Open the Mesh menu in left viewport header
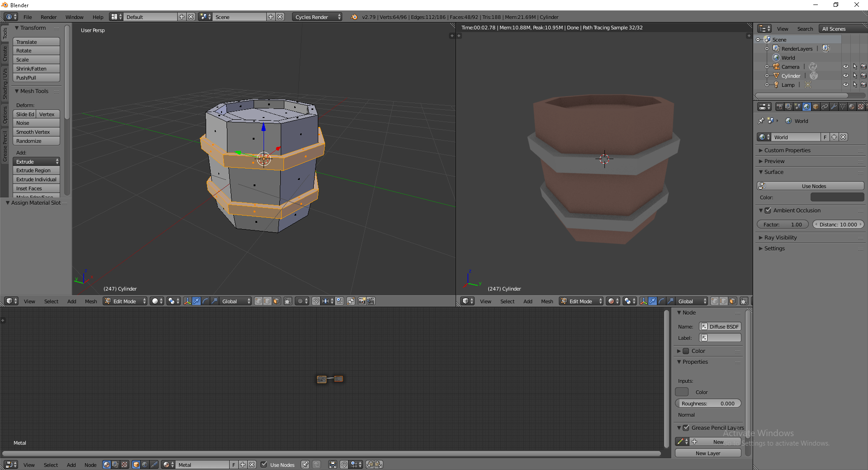 pos(91,301)
